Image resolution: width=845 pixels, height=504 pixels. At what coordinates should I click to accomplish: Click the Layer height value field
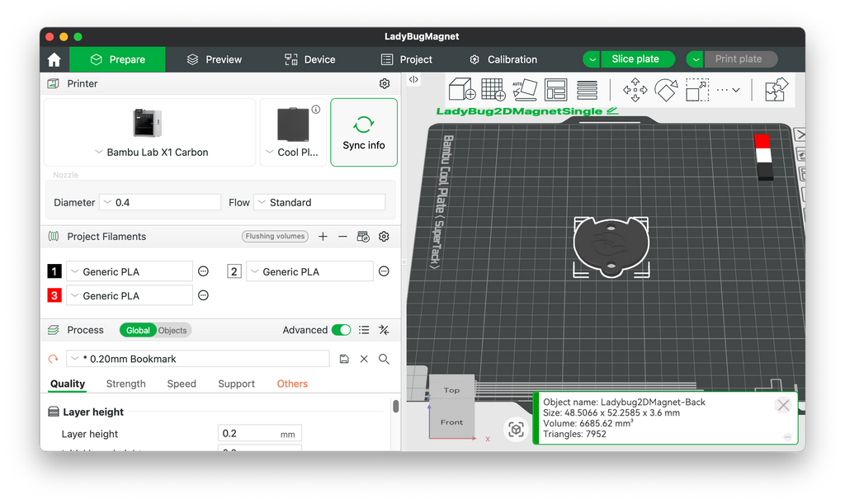pos(260,433)
